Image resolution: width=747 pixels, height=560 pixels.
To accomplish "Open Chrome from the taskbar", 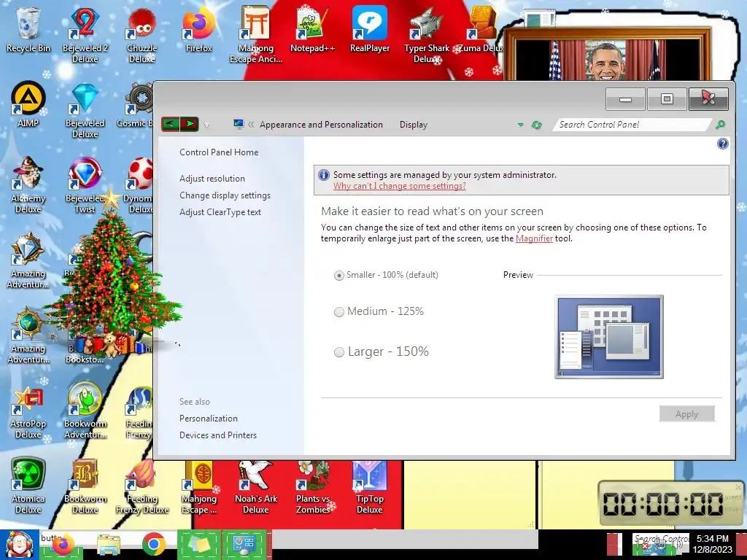I will 153,544.
